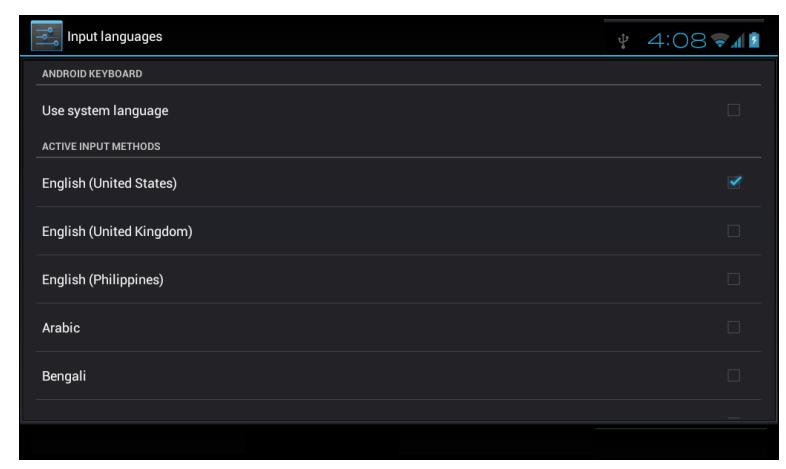Tap the Arabic language entry
Viewport: 786px width, 469px height.
(x=399, y=327)
